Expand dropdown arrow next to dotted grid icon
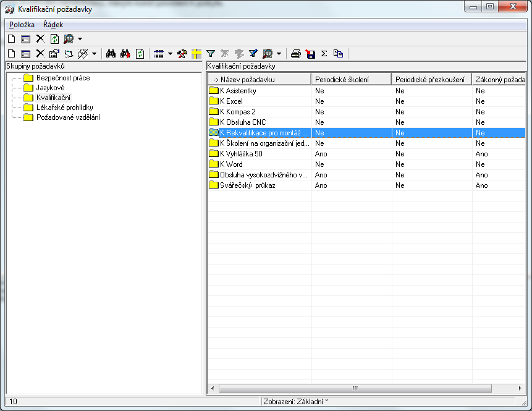 click(x=95, y=54)
